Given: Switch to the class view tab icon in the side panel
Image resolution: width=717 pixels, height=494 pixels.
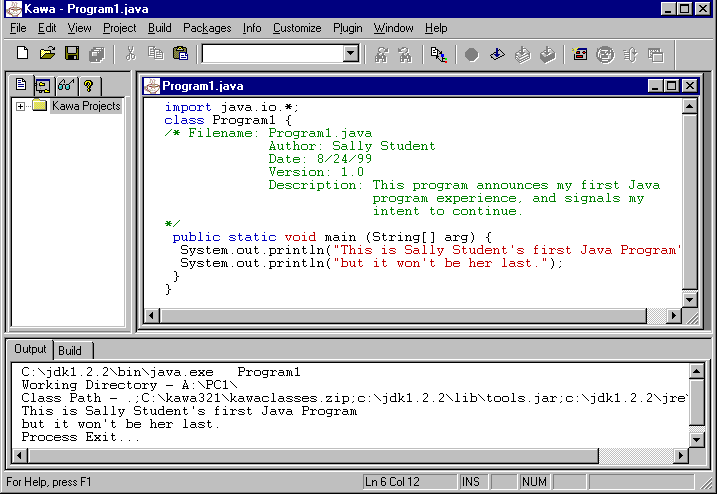Looking at the screenshot, I should tap(43, 86).
